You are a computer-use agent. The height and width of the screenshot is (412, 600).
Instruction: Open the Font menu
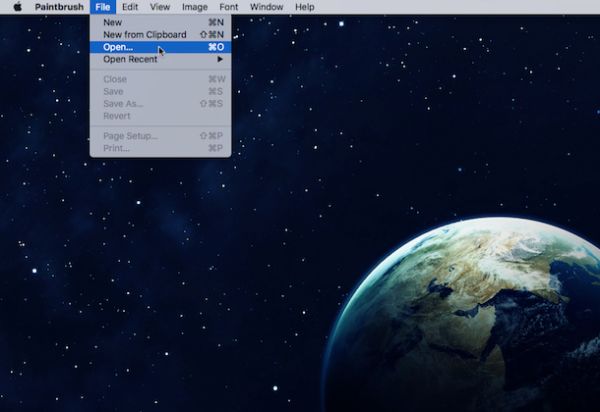229,7
